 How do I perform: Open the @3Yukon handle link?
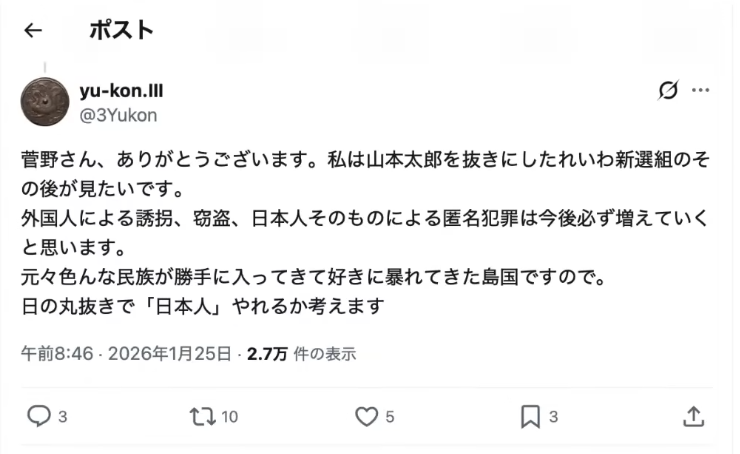(118, 115)
